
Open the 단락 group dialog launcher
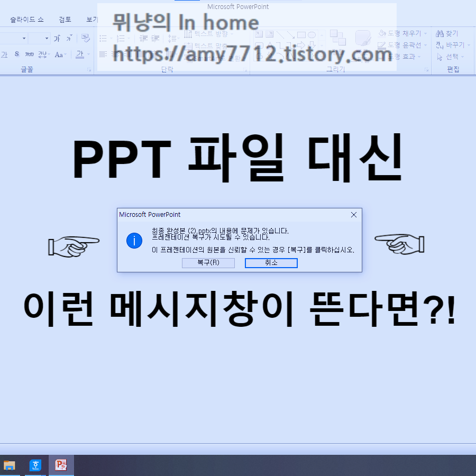pos(245,70)
